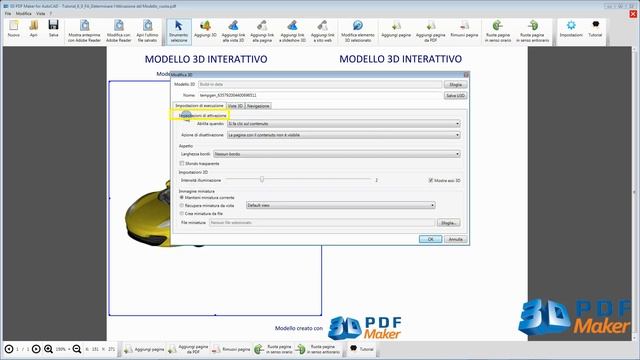Open the Vista menu

coord(40,13)
